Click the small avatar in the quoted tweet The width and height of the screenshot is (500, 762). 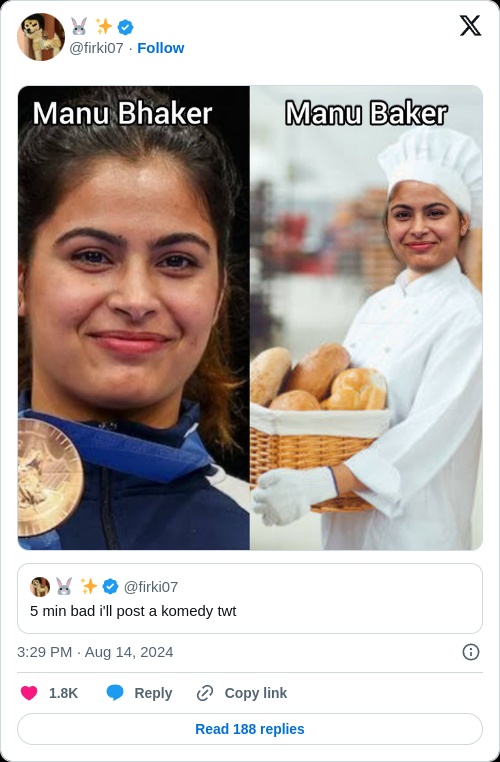click(x=40, y=587)
